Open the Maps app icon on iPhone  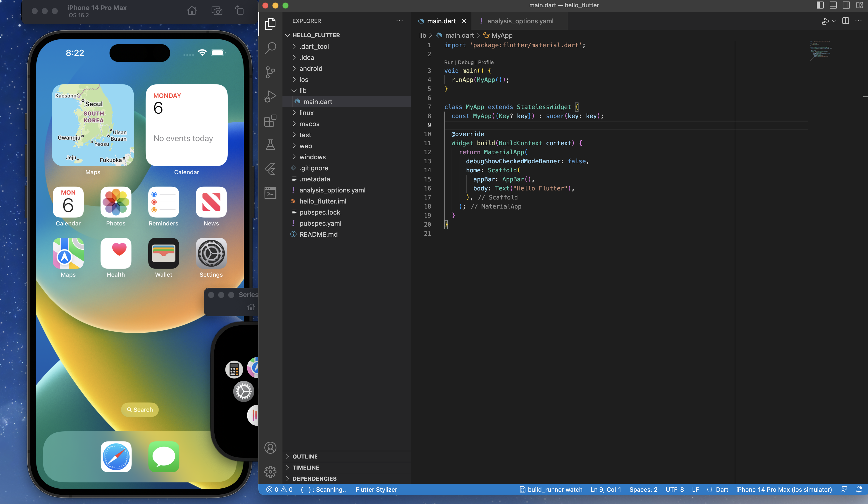(x=68, y=253)
